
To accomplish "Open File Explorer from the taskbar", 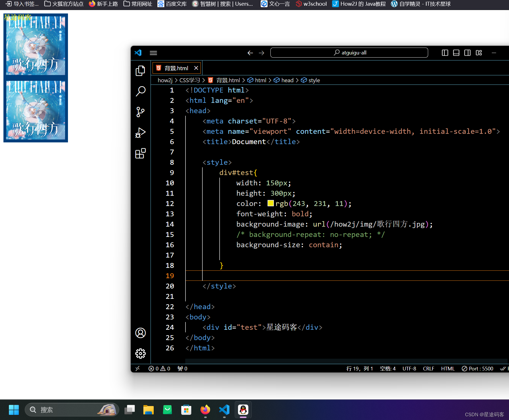I will point(149,410).
